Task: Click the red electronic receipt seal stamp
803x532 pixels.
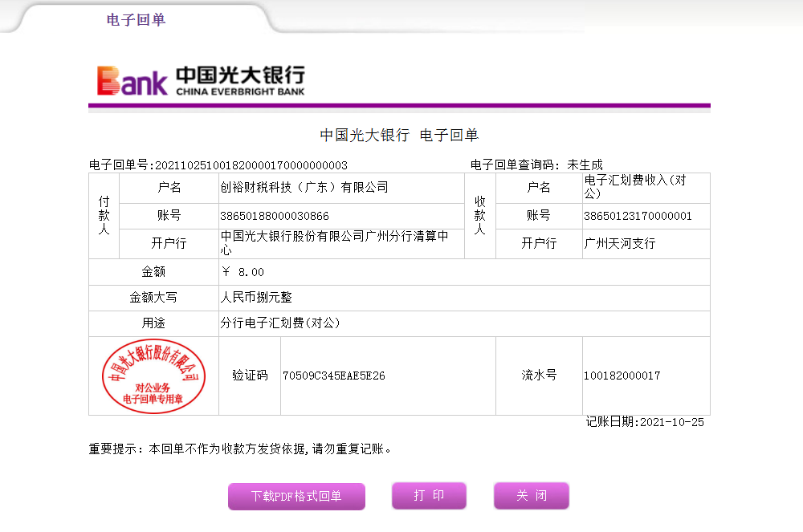Action: pos(153,376)
